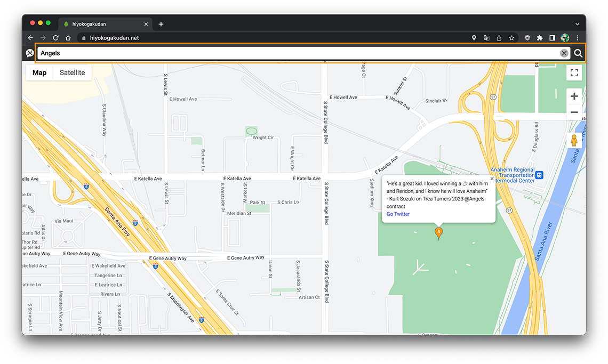Viewport: 608px width, 364px height.
Task: Select the orange map marker pin
Action: click(438, 233)
